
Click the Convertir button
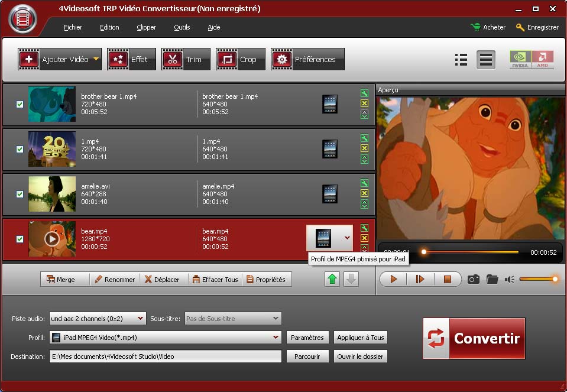[x=474, y=338]
